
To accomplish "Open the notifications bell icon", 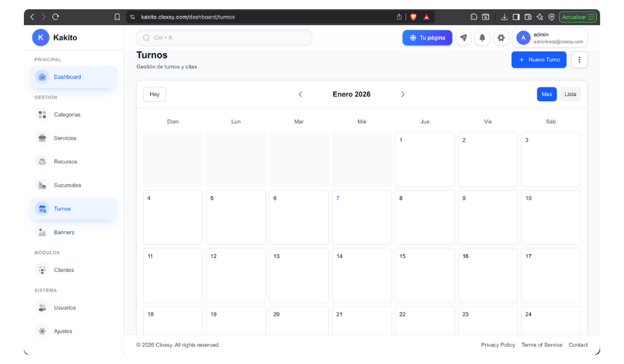I will pyautogui.click(x=482, y=38).
